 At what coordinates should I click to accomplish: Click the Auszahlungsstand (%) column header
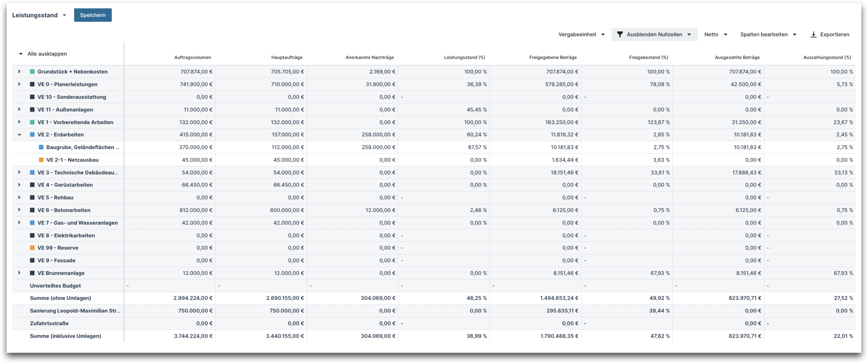[x=827, y=58]
